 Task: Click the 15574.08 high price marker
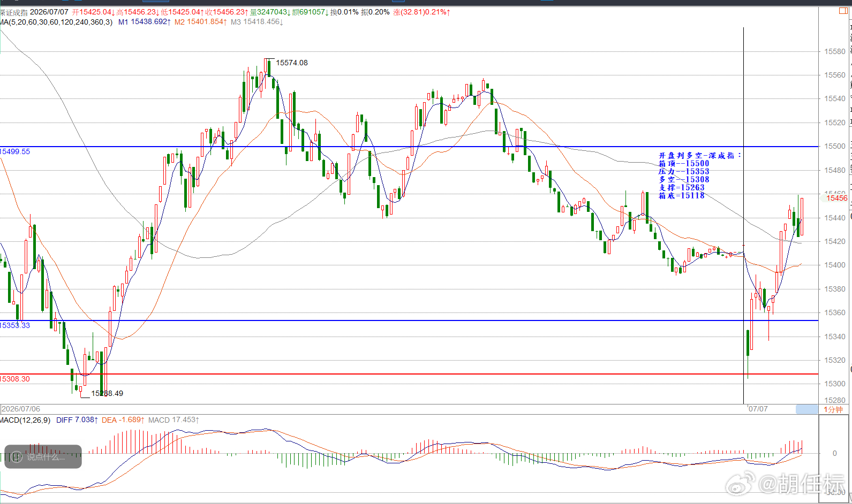coord(292,63)
